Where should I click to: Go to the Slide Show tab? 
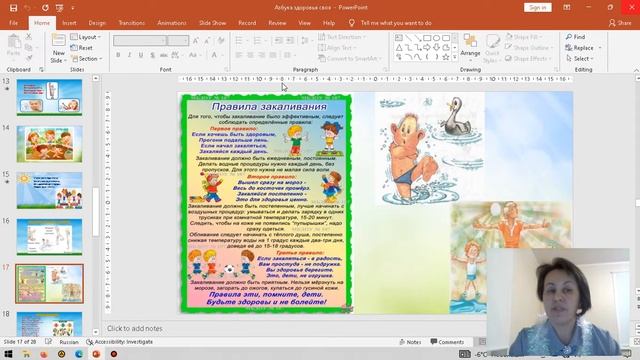coord(212,23)
